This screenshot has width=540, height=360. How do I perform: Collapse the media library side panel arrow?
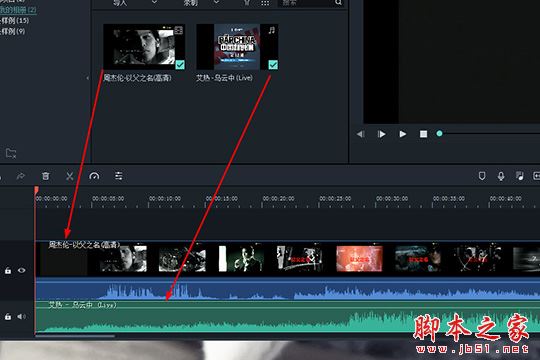coord(87,78)
